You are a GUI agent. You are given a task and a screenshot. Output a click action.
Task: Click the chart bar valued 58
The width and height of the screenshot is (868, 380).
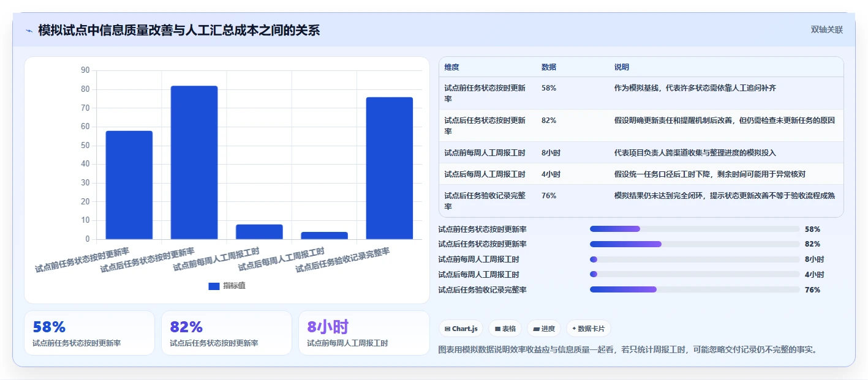129,185
